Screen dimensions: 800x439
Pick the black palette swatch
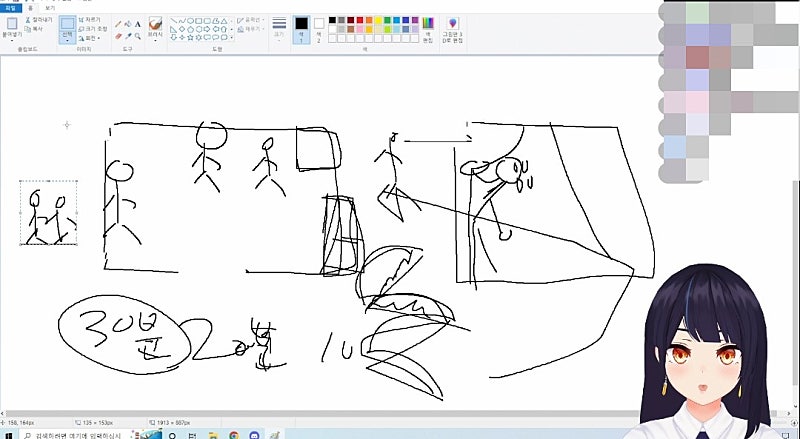[x=332, y=20]
